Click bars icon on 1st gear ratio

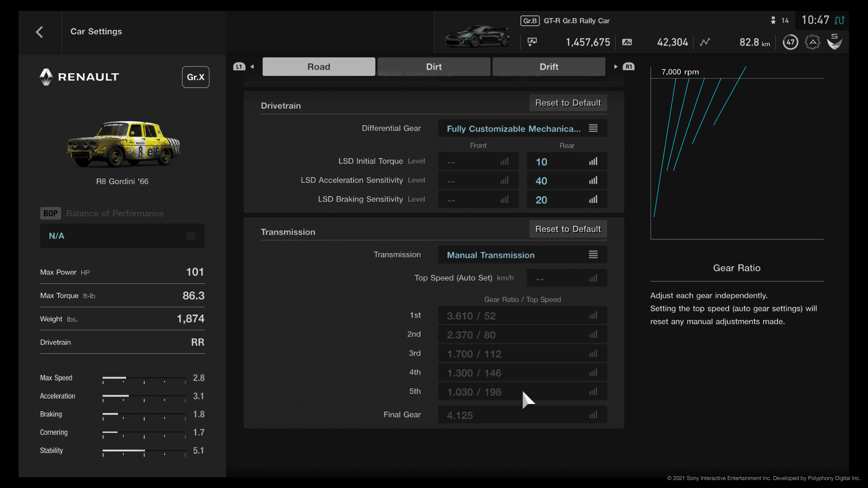tap(593, 315)
